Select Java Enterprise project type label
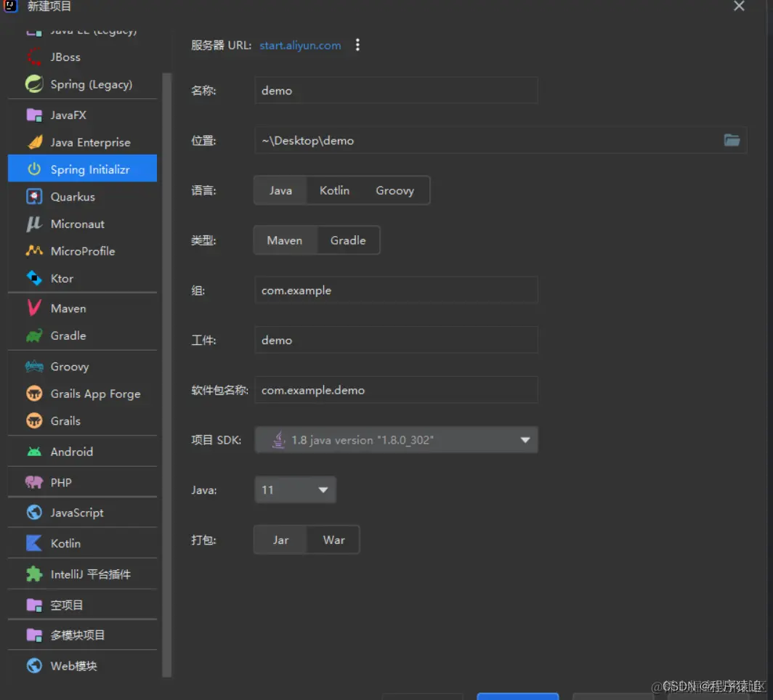 (91, 142)
